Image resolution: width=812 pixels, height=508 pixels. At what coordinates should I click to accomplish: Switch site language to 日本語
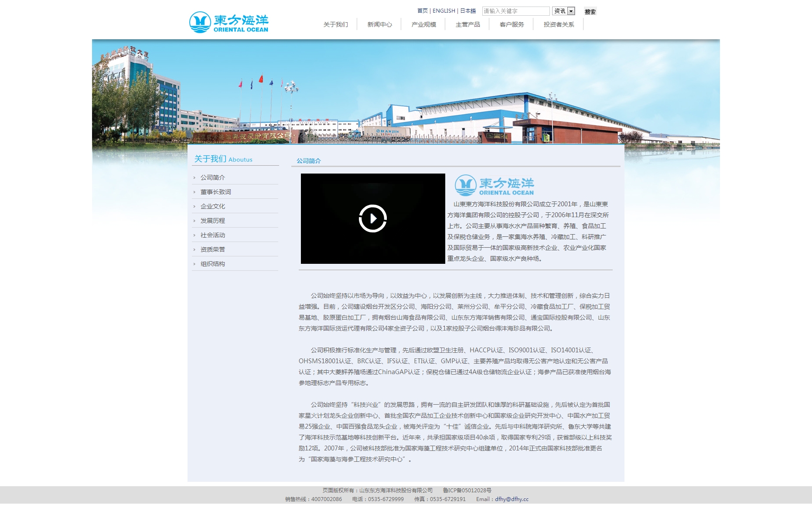pos(468,11)
